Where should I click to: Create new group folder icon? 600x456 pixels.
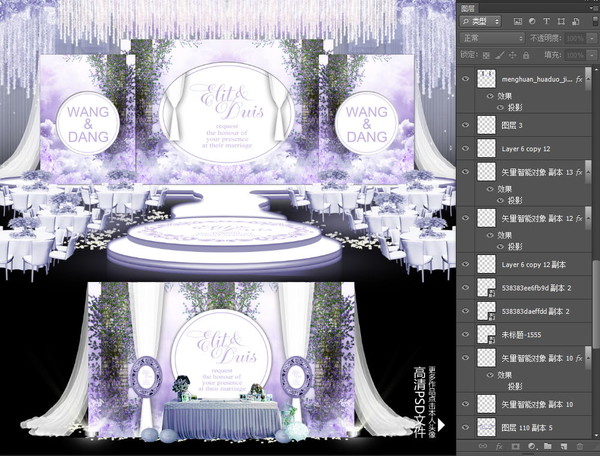point(548,446)
